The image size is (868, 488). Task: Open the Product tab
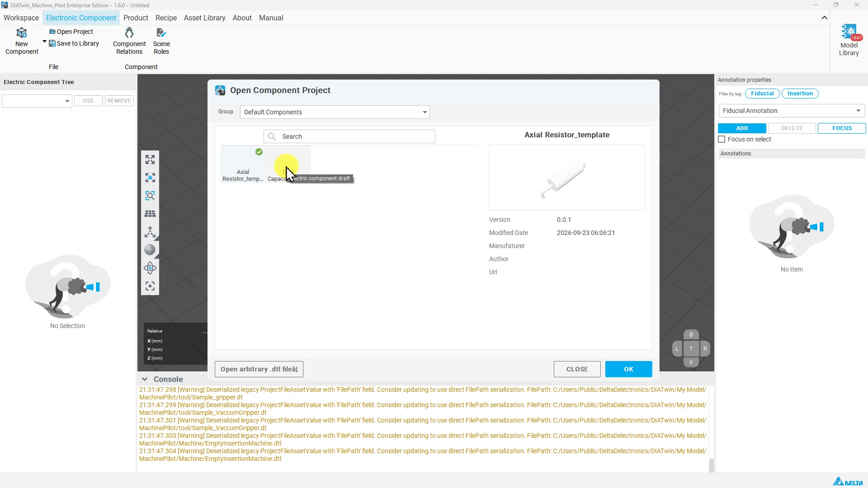pyautogui.click(x=136, y=18)
